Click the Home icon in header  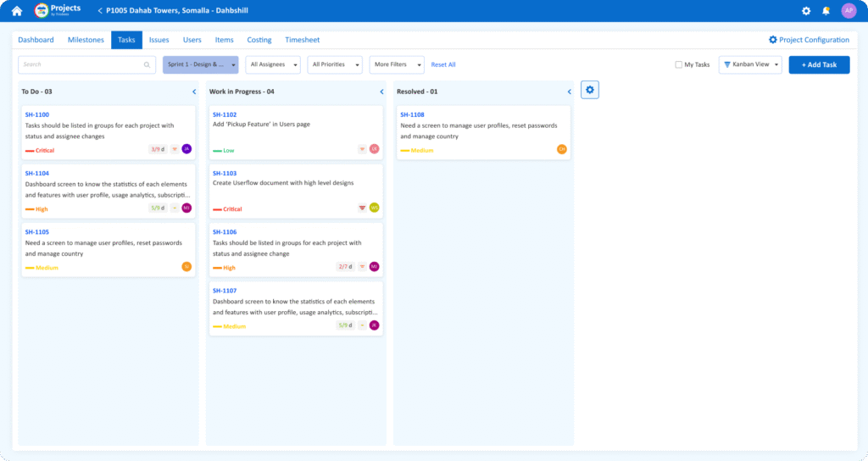click(x=16, y=11)
